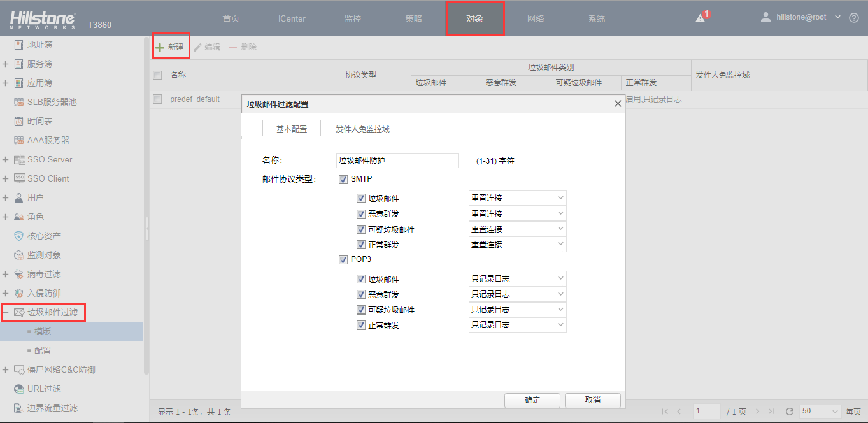Click the SSO Client icon
868x423 pixels.
(19, 178)
